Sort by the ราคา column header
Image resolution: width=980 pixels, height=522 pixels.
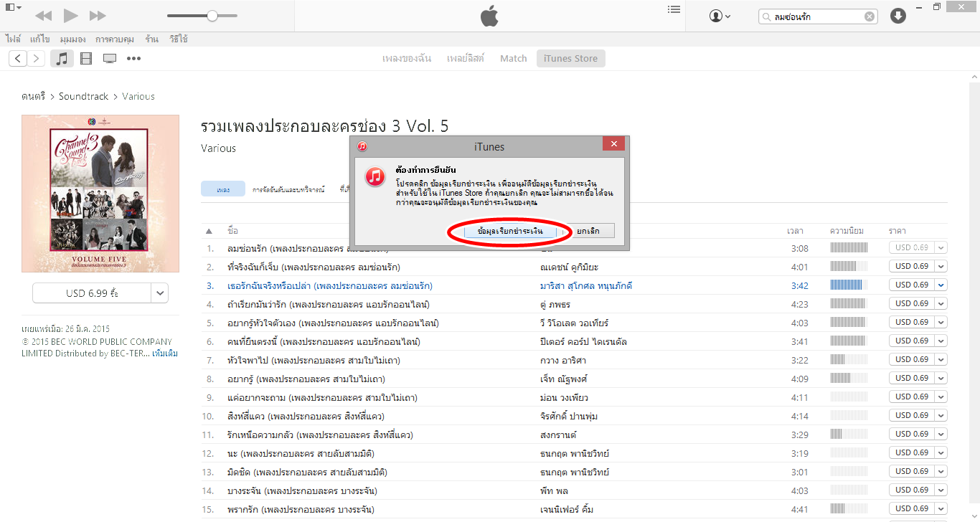897,231
